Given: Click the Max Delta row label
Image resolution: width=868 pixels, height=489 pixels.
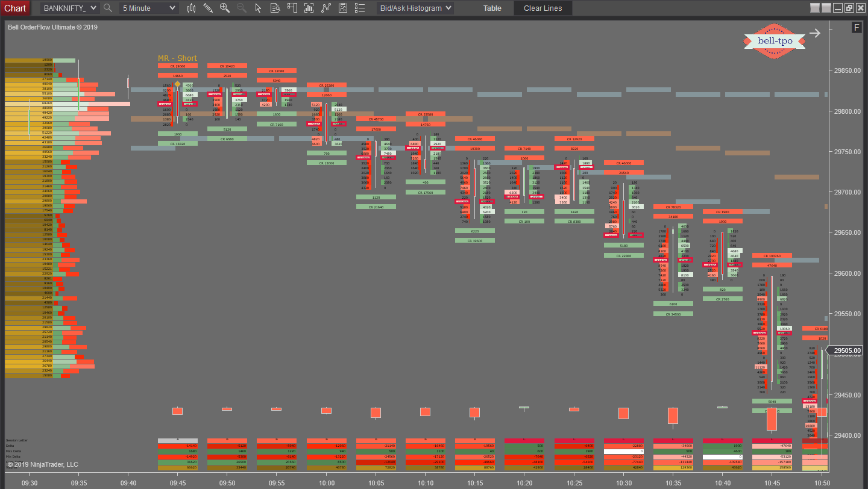Looking at the screenshot, I should tap(13, 452).
